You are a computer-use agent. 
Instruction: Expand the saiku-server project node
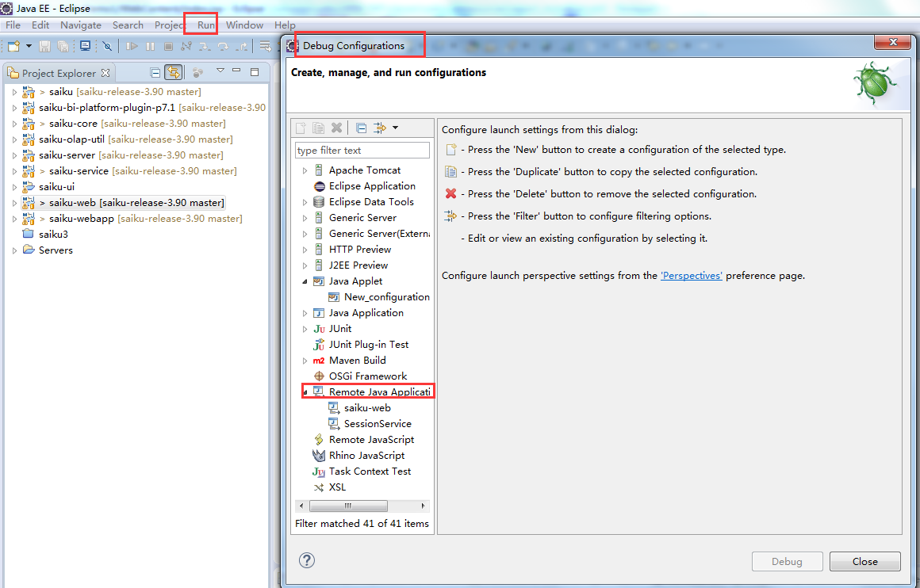coord(14,155)
